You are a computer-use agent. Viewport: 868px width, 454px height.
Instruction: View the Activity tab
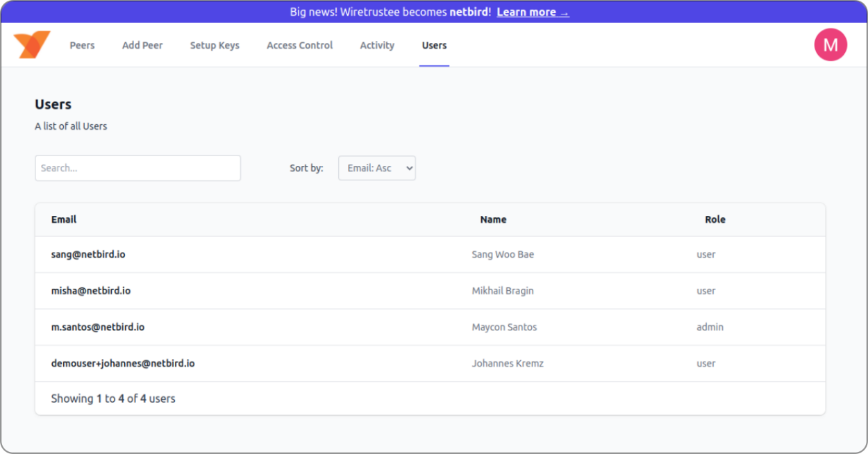[x=377, y=45]
